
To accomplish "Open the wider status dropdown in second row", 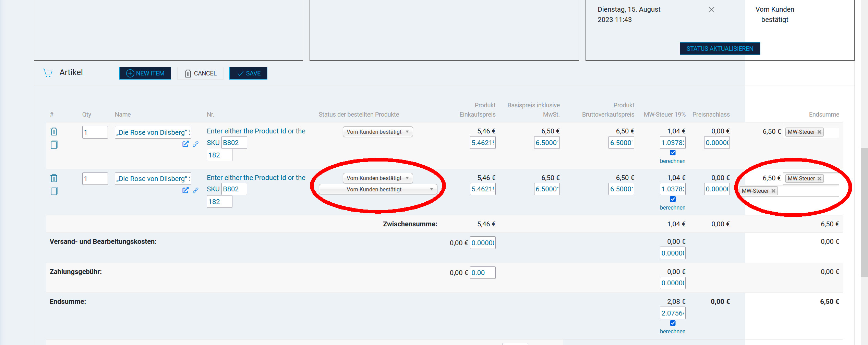I will click(378, 189).
